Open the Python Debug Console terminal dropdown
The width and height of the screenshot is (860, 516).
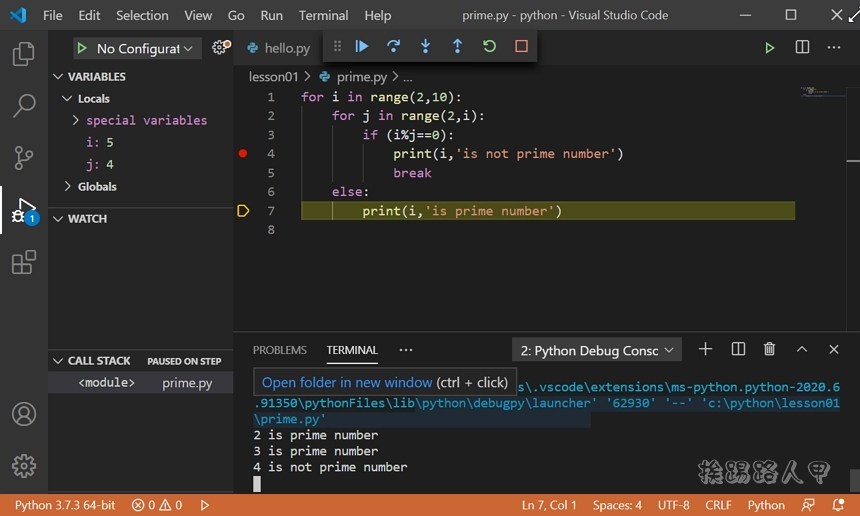(x=597, y=350)
